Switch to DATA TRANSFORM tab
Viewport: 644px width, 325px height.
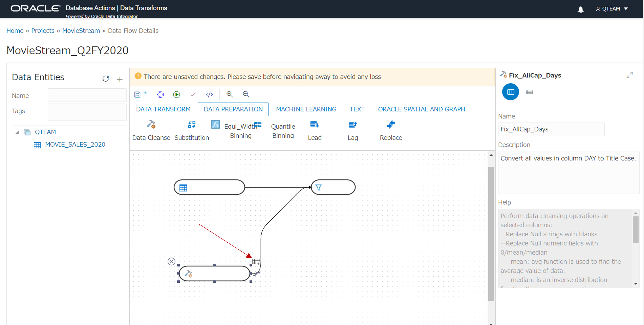(163, 109)
